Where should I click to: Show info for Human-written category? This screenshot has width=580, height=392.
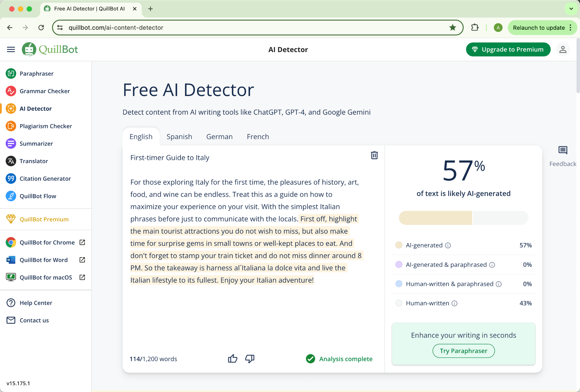[x=455, y=303]
